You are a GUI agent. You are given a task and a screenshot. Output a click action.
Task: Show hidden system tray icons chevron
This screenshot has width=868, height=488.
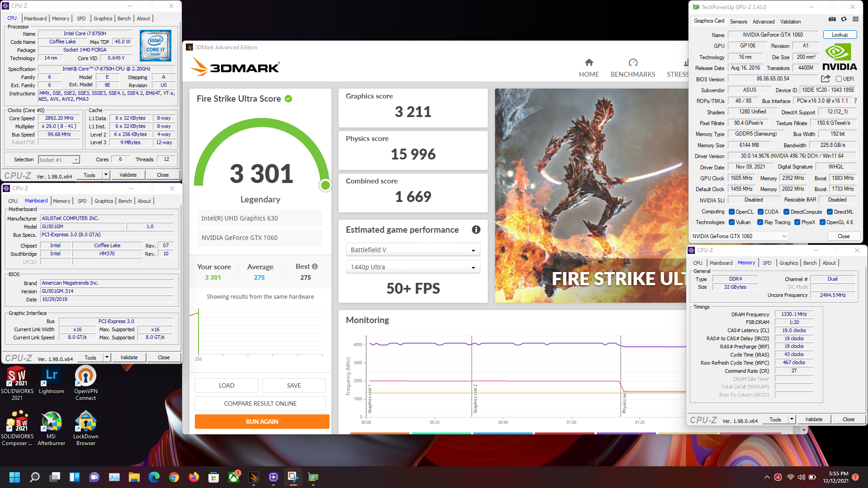pos(767,477)
